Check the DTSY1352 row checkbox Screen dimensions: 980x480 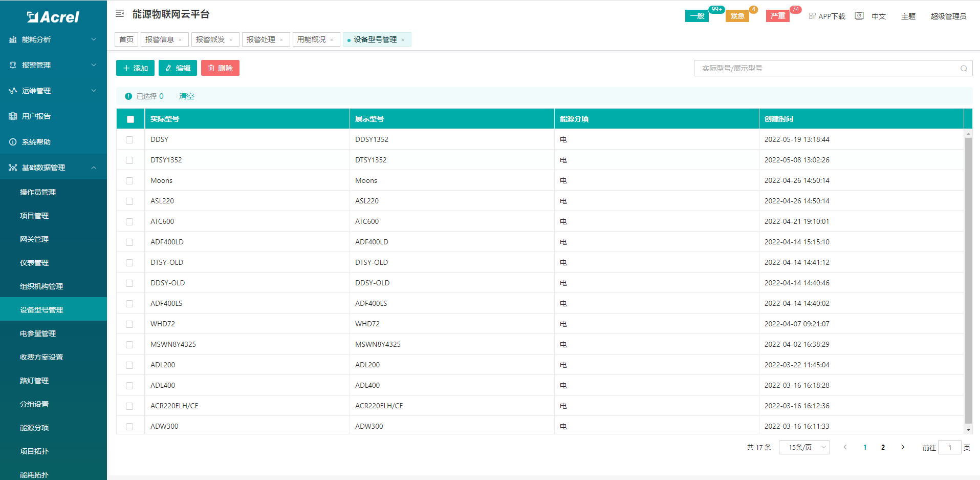pyautogui.click(x=129, y=160)
